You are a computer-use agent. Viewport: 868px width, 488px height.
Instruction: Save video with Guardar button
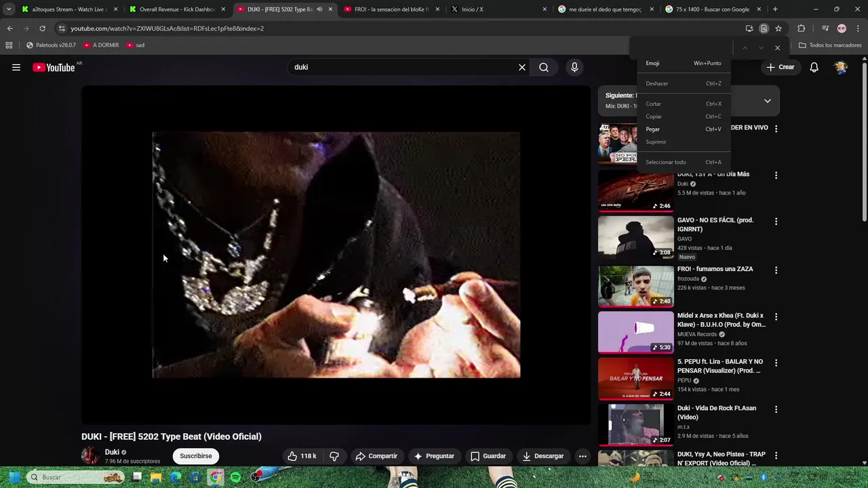coord(488,456)
